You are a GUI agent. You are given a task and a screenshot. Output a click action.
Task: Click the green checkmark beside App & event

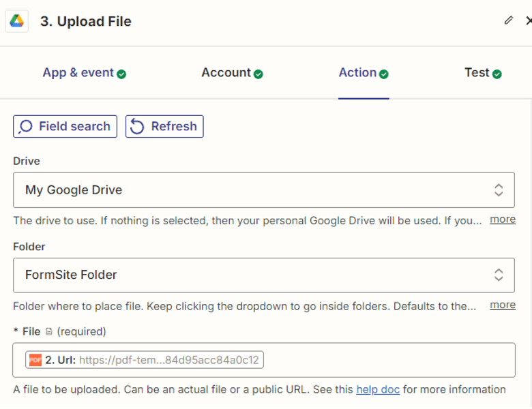[121, 74]
